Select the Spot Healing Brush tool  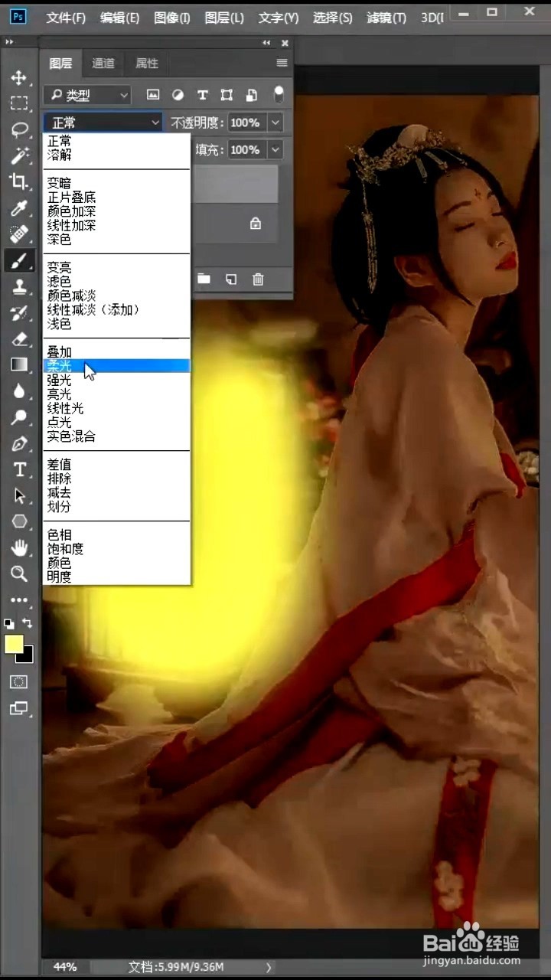click(19, 234)
